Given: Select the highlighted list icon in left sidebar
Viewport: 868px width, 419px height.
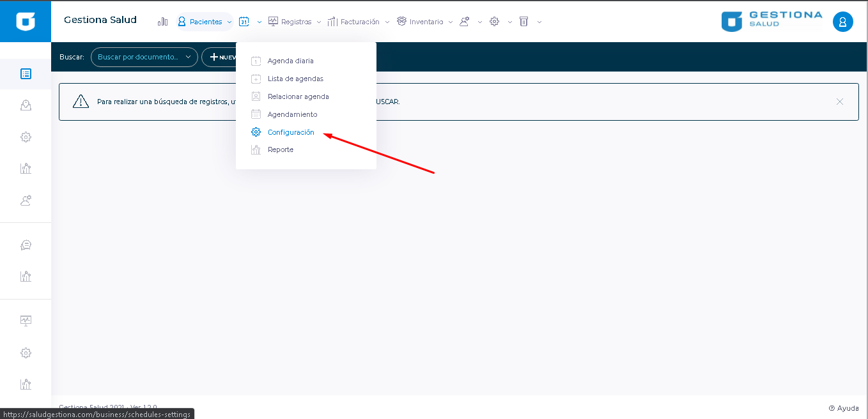Looking at the screenshot, I should (x=26, y=74).
